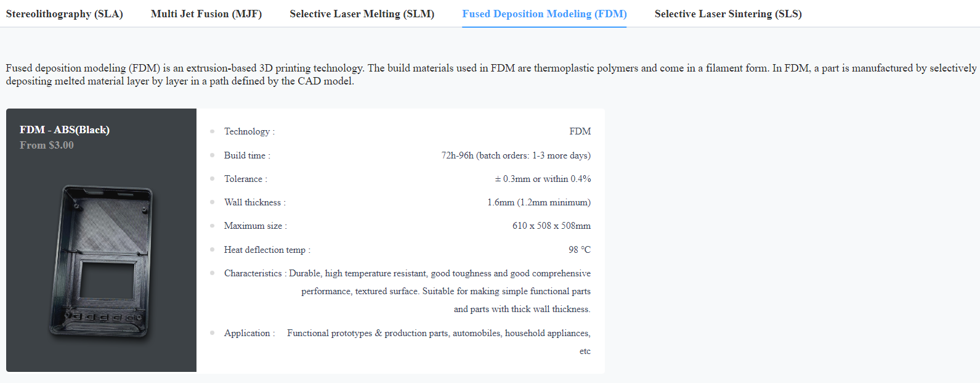Click the bullet icon beside Characteristics
Viewport: 980px width, 383px height.
pos(213,273)
